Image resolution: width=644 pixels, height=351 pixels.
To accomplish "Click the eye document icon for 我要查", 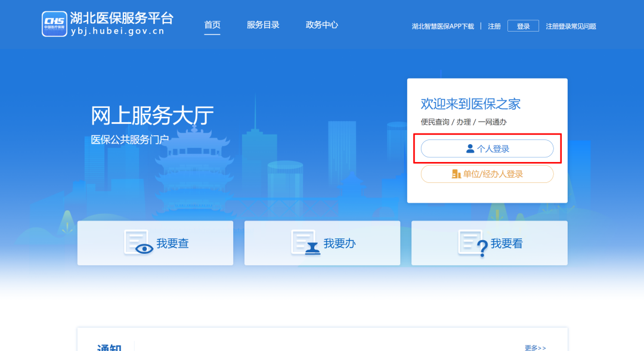I will pos(138,243).
